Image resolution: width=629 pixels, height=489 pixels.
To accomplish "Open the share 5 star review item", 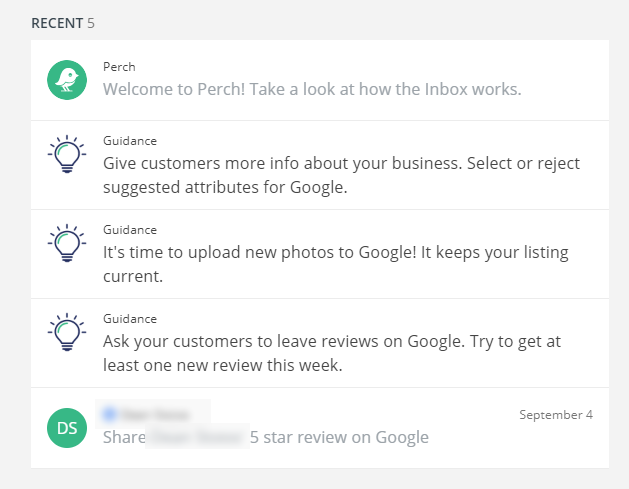I will coord(320,428).
